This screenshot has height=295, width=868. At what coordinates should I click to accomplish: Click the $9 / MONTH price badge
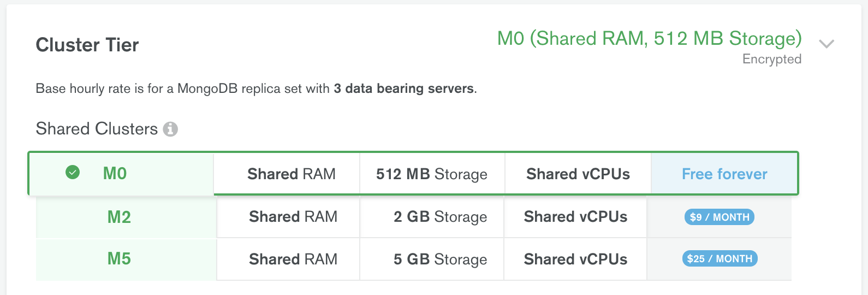720,217
